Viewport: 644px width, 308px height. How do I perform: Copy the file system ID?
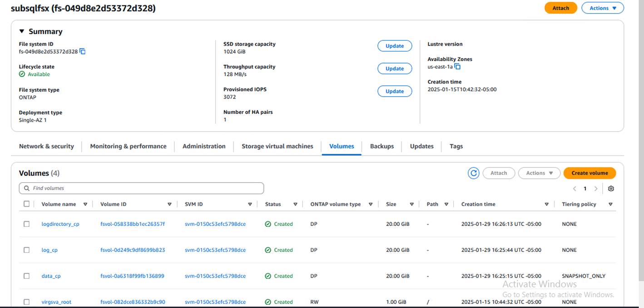(83, 52)
